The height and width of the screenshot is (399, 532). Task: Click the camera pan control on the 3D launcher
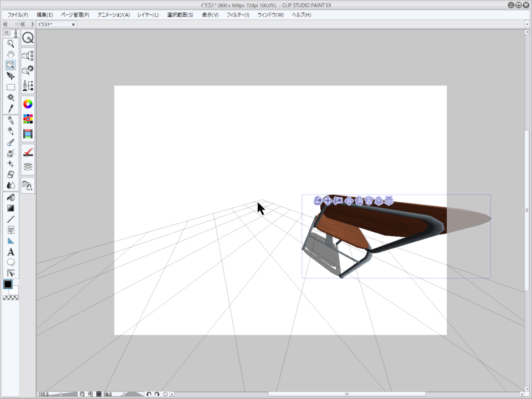(x=328, y=201)
